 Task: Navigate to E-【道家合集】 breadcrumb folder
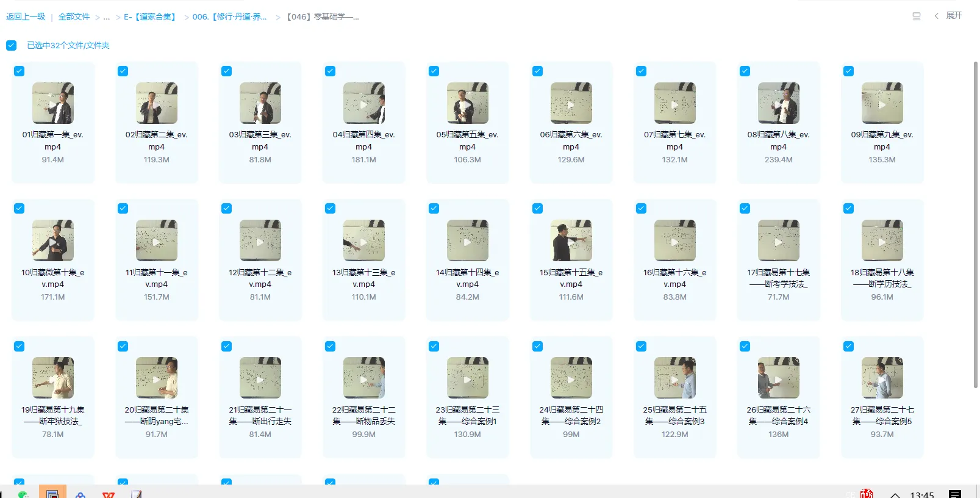coord(151,16)
